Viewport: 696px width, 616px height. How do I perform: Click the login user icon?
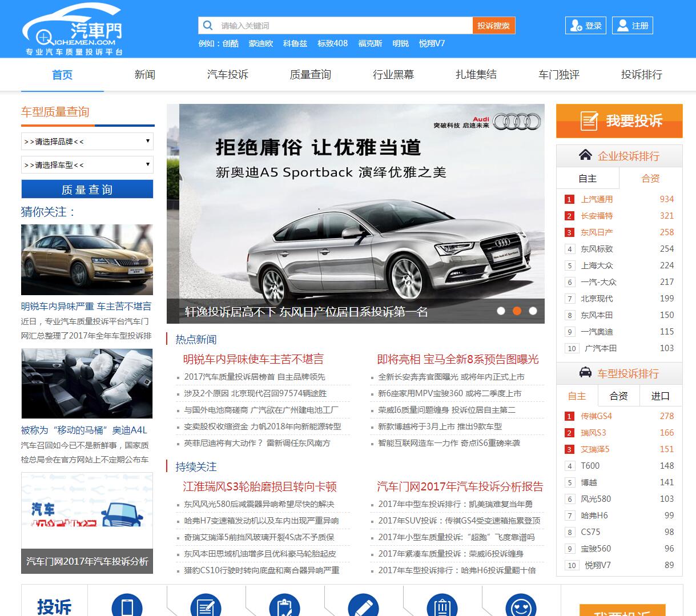tap(575, 26)
